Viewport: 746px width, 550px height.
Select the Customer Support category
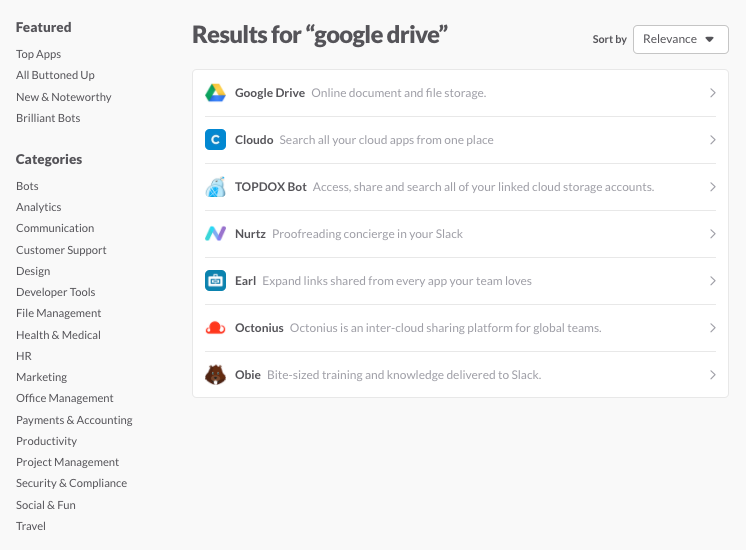pos(61,250)
